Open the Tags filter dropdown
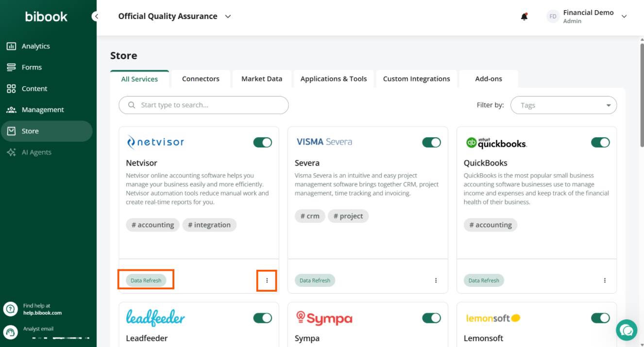644x347 pixels. coord(563,105)
